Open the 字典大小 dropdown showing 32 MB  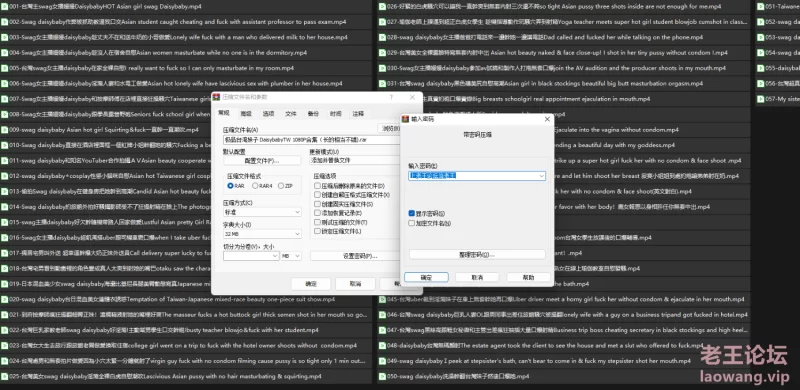click(262, 234)
